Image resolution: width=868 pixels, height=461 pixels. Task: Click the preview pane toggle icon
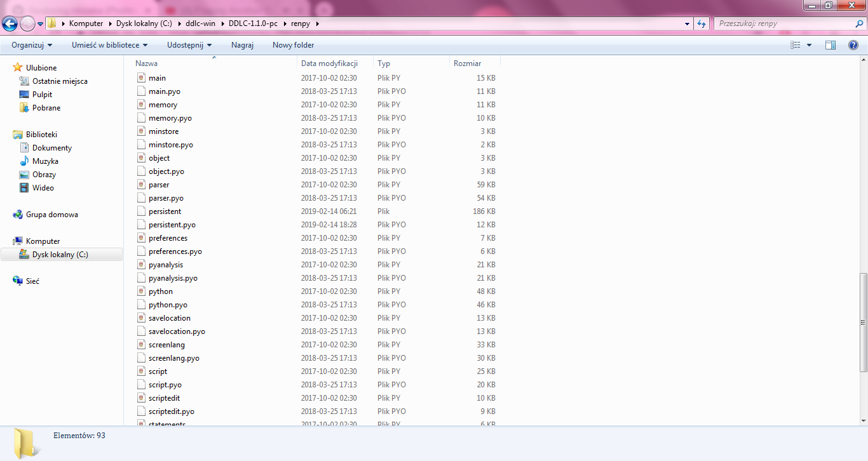click(831, 44)
